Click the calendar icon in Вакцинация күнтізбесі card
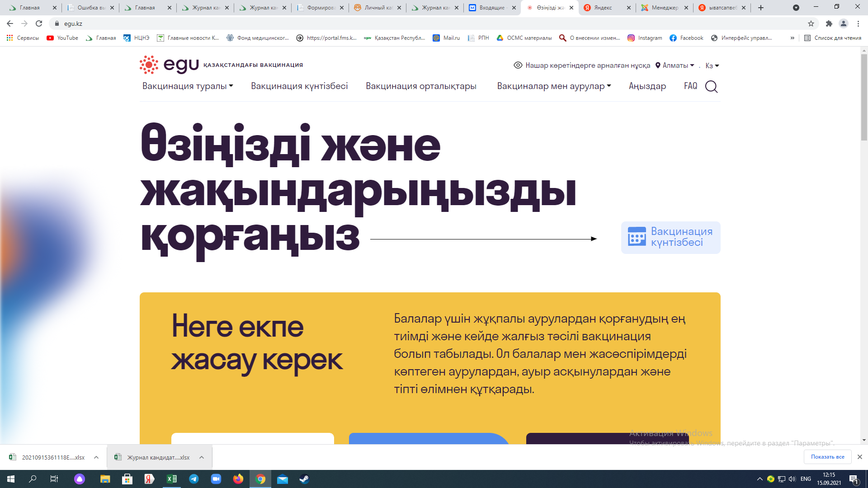Viewport: 868px width, 488px height. [x=637, y=237]
